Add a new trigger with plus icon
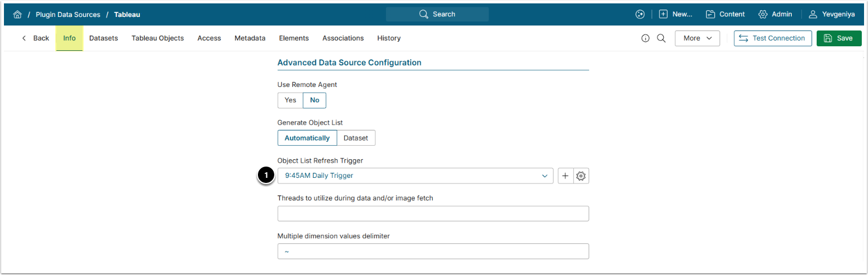Screen dimensions: 868x275 point(565,176)
